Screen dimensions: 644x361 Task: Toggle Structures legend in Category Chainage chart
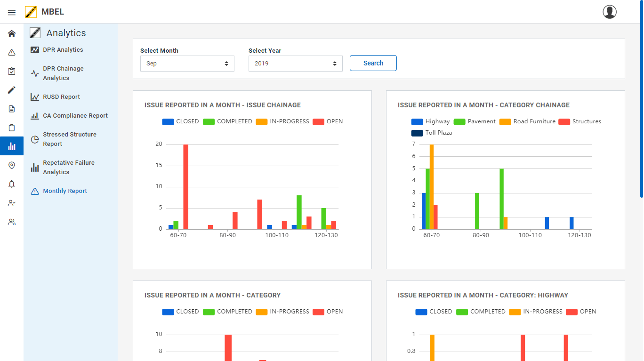coord(580,121)
